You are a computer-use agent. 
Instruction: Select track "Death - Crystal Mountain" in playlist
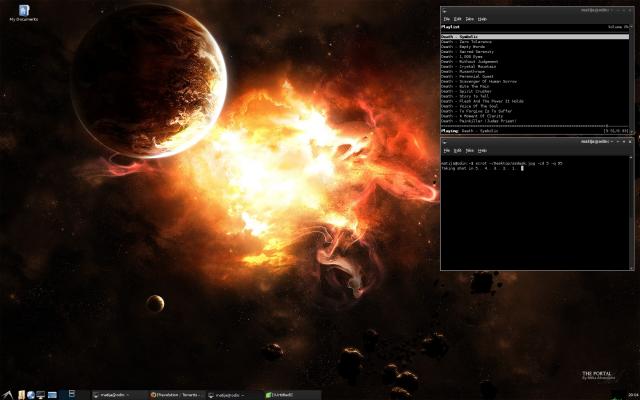click(469, 64)
